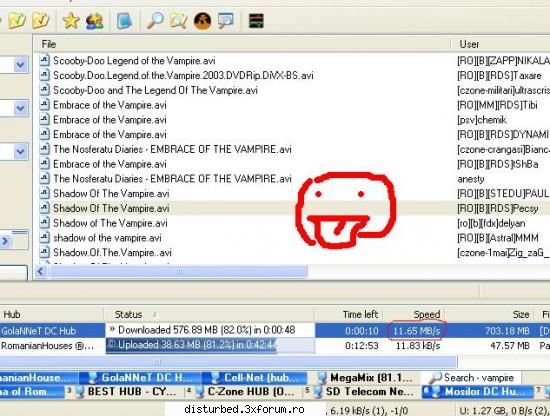
Task: Switch to BEST HUB - CY... tab
Action: [125, 391]
